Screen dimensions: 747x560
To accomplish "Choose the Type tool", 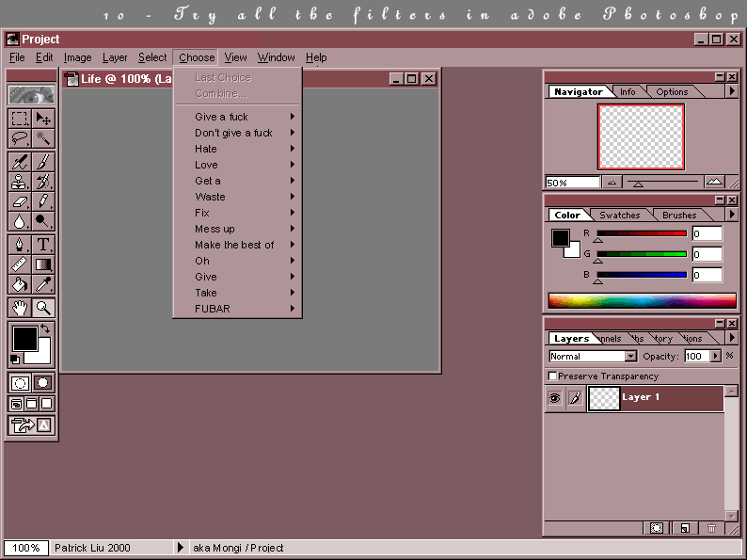I will tap(43, 244).
